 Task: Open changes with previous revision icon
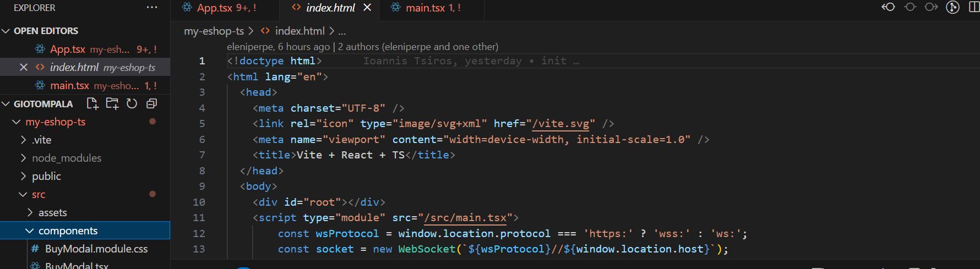click(x=888, y=7)
